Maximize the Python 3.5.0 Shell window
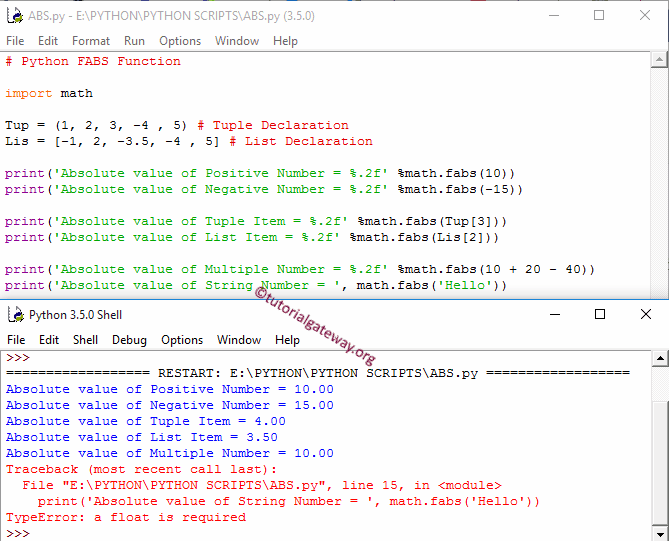 [x=600, y=315]
